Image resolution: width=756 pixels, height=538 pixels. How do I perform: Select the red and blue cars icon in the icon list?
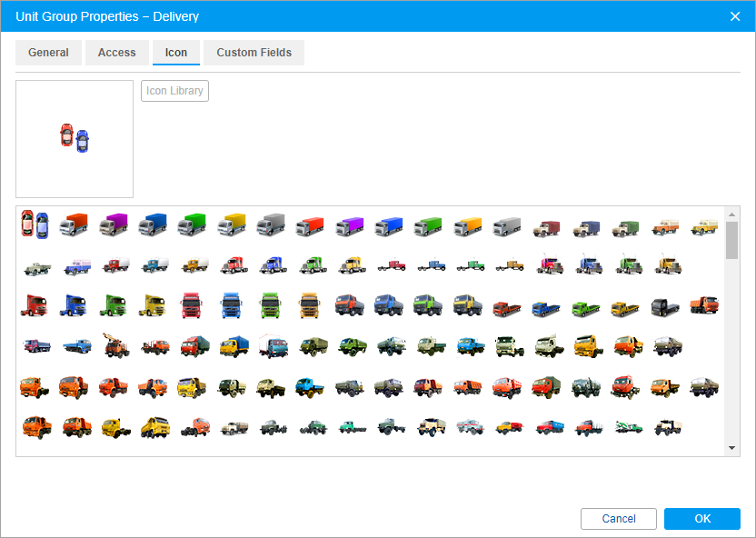(35, 224)
